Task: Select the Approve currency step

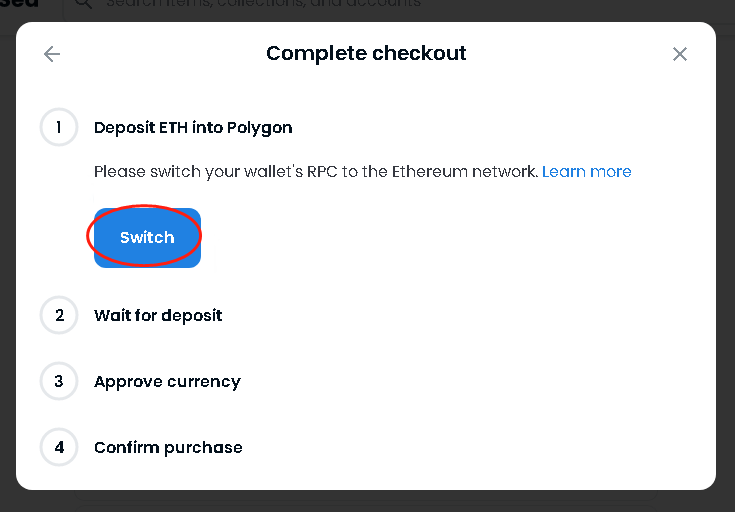Action: tap(167, 382)
